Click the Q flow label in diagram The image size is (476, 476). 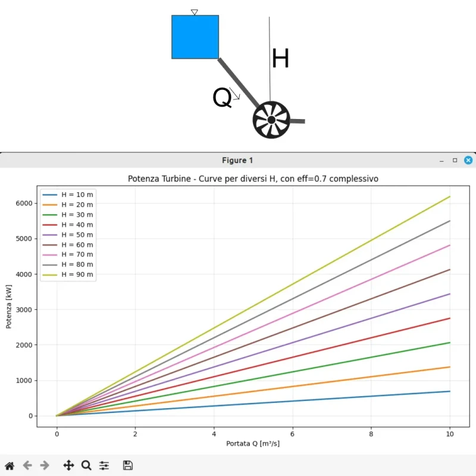[x=222, y=98]
